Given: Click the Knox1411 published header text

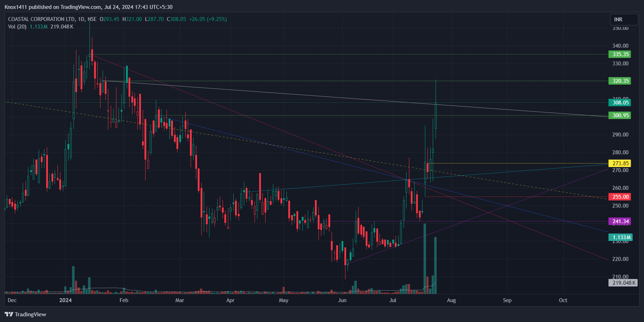Looking at the screenshot, I should click(88, 7).
